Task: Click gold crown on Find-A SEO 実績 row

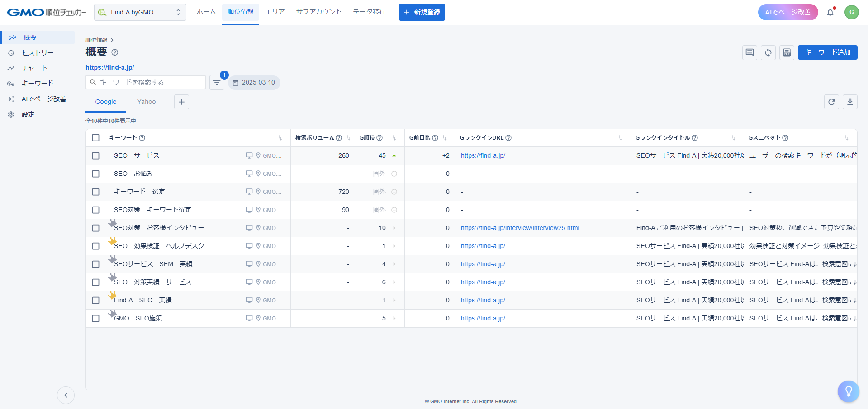Action: 112,296
